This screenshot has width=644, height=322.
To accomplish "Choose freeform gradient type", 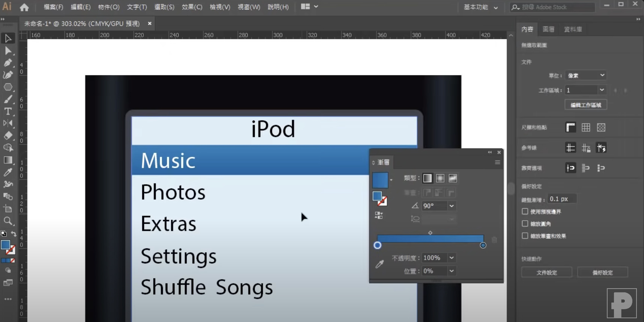I will coord(453,178).
